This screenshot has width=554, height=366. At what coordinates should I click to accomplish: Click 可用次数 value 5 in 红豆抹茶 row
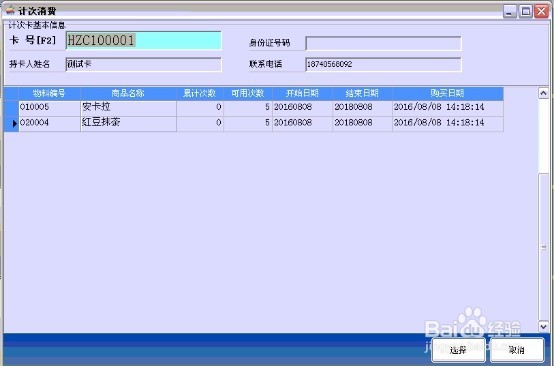[248, 123]
